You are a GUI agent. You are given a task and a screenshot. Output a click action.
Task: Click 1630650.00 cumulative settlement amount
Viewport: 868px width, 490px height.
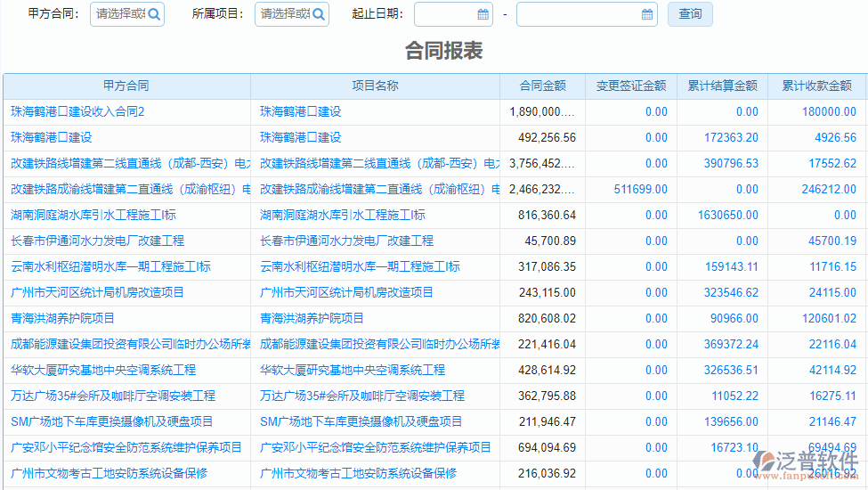[727, 216]
